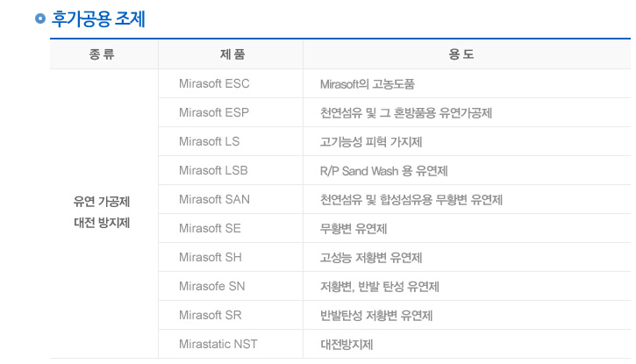Click the Mirasoft SE product name

point(209,228)
